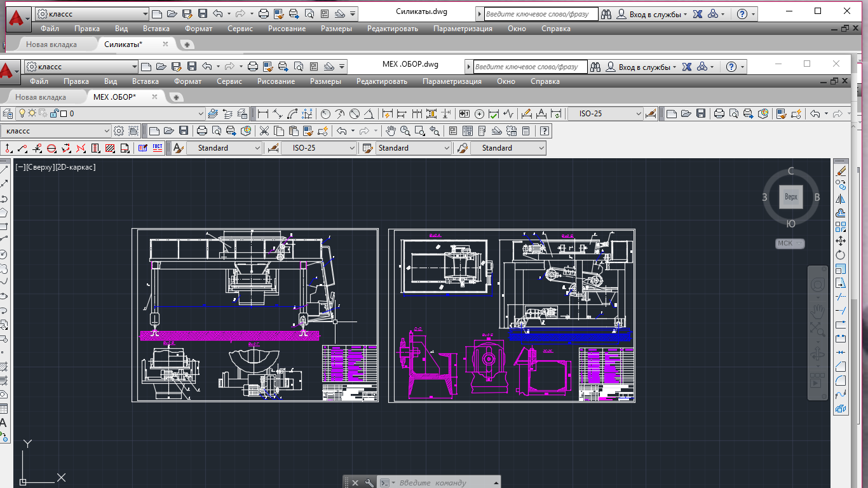Select the Fillet tool in the modify toolbar
This screenshot has height=488, width=868.
point(841,381)
